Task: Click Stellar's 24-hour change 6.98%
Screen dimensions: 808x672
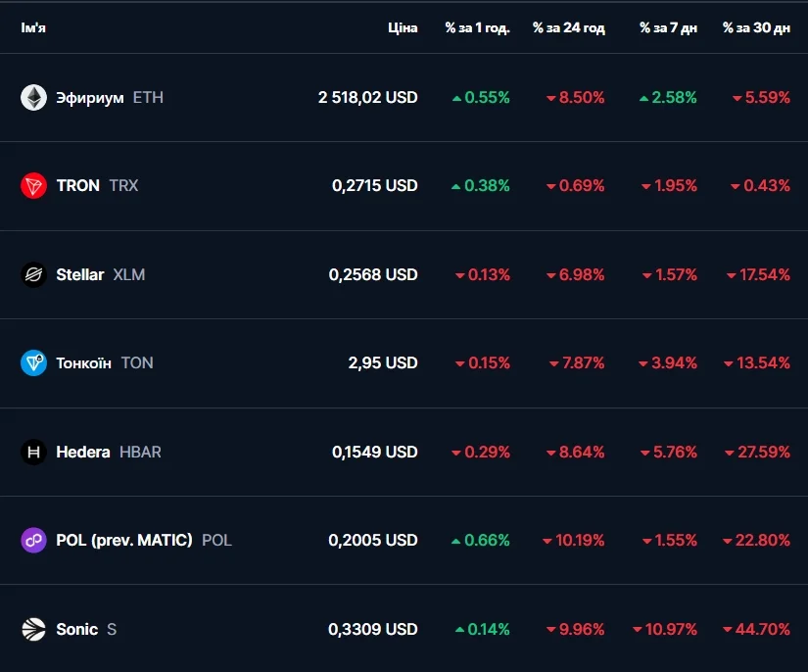Action: [576, 274]
